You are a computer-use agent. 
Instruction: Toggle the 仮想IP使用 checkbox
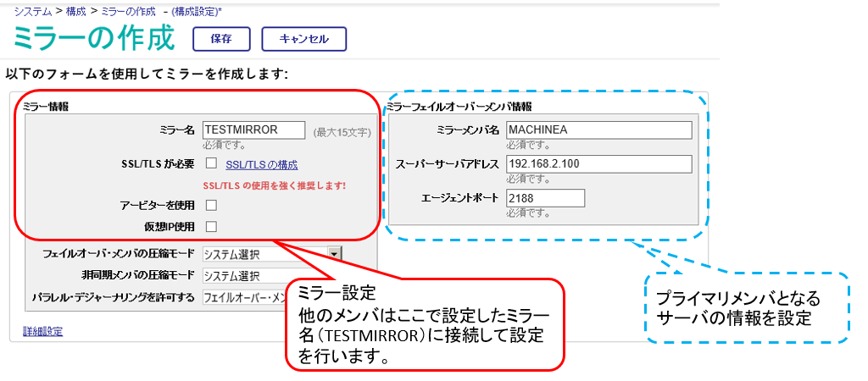tap(211, 226)
